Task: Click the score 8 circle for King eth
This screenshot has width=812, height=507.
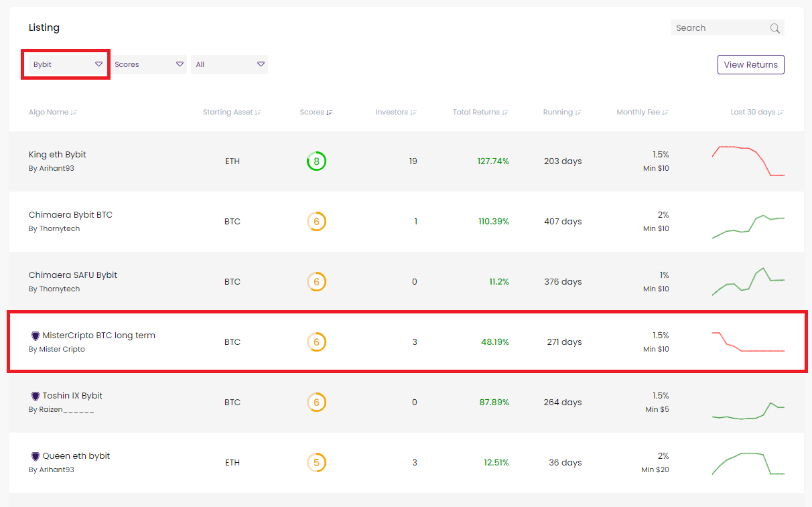Action: pos(316,161)
